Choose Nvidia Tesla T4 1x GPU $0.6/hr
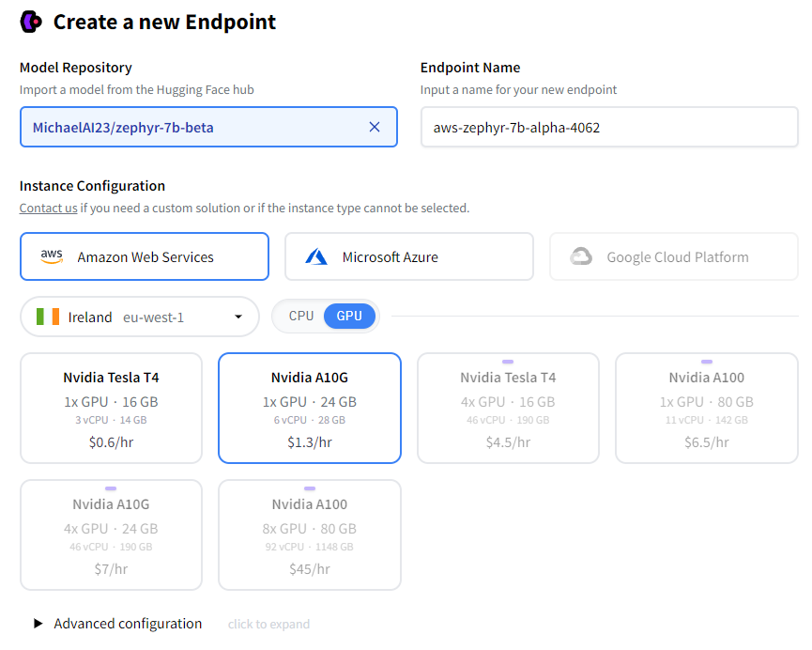This screenshot has height=650, width=812. [x=111, y=408]
